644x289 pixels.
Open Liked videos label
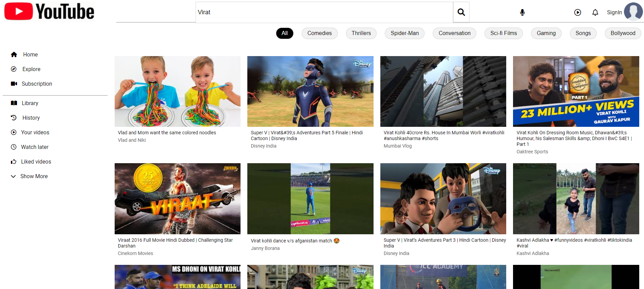tap(36, 161)
